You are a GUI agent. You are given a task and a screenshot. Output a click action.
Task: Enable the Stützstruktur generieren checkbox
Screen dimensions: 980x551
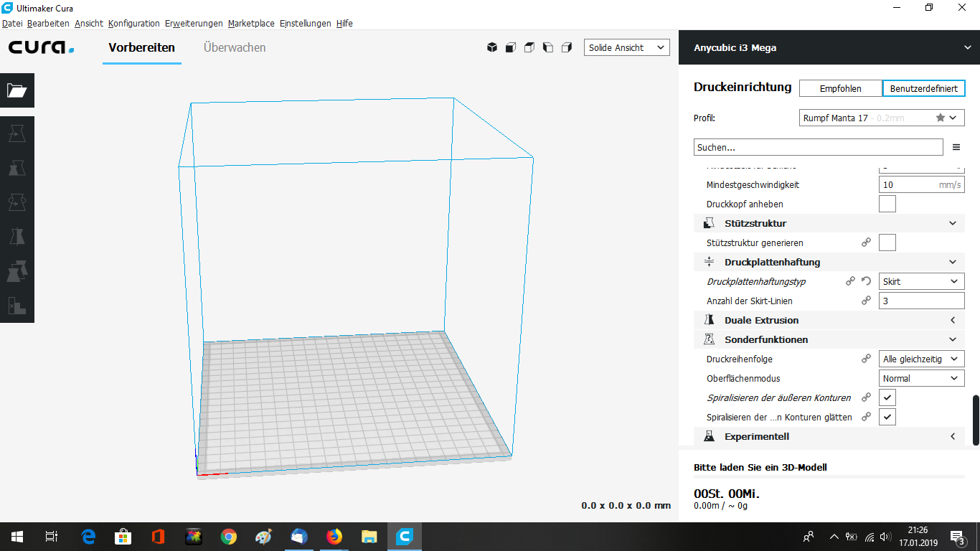click(x=887, y=242)
